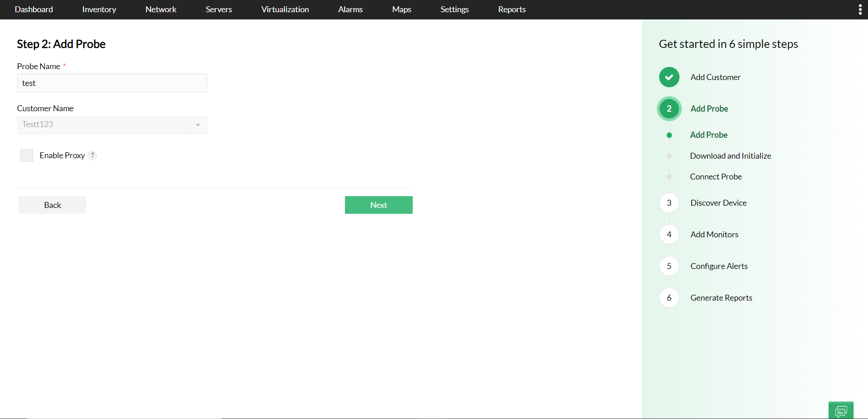This screenshot has width=868, height=419.
Task: Enable the Enable Proxy checkbox
Action: [x=26, y=155]
